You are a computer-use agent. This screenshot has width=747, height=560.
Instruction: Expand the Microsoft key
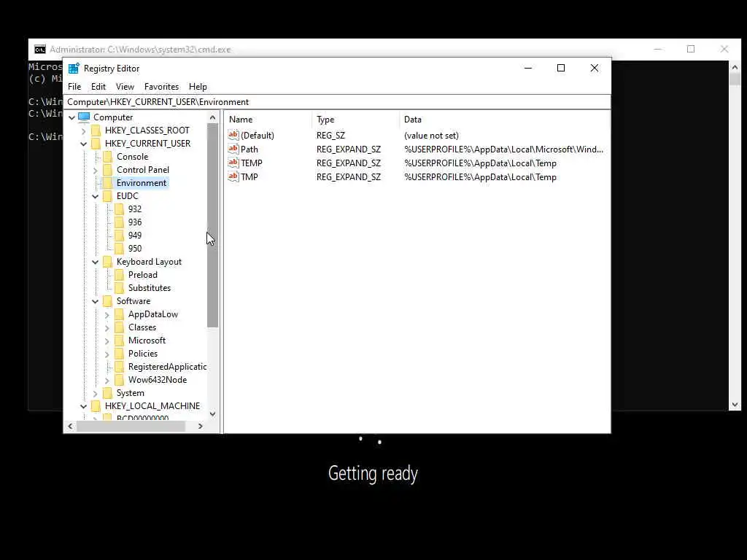tap(107, 341)
